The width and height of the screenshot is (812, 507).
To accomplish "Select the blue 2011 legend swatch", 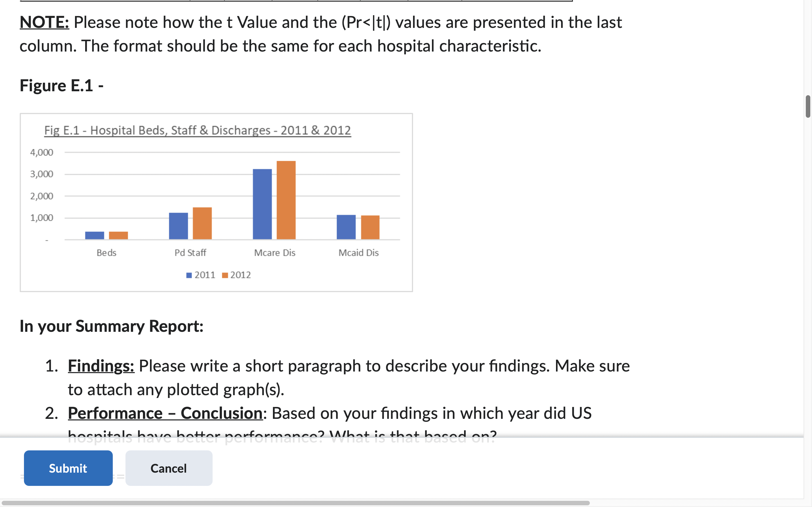I will (189, 275).
